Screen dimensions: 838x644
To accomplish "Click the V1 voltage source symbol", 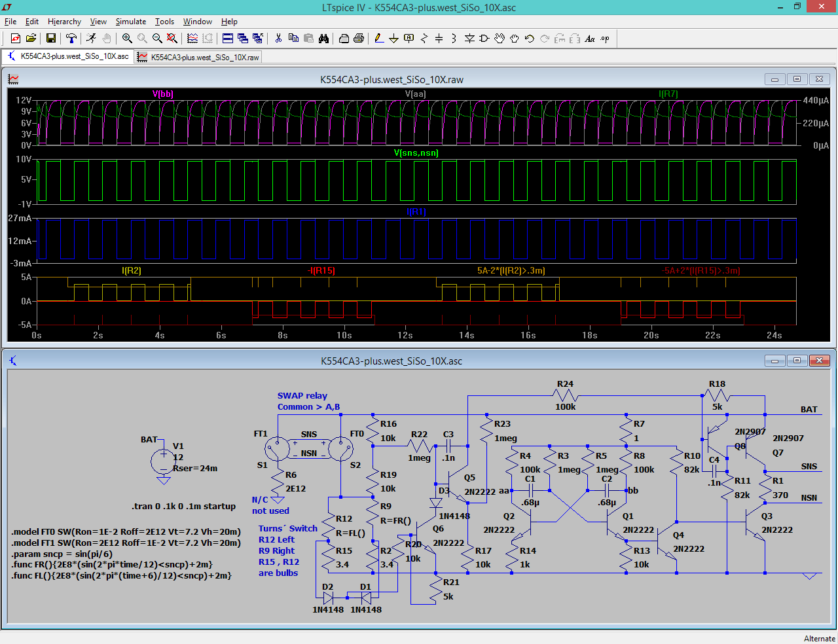I will (x=163, y=462).
